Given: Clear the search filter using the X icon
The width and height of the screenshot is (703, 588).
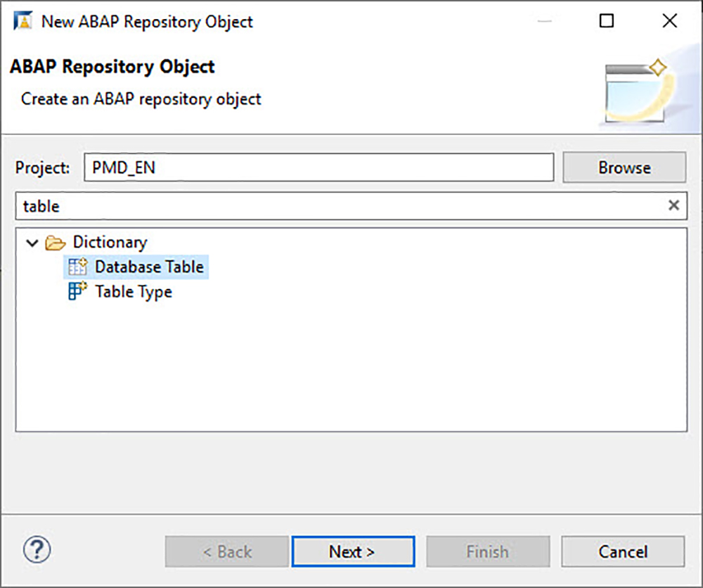Looking at the screenshot, I should click(x=673, y=205).
